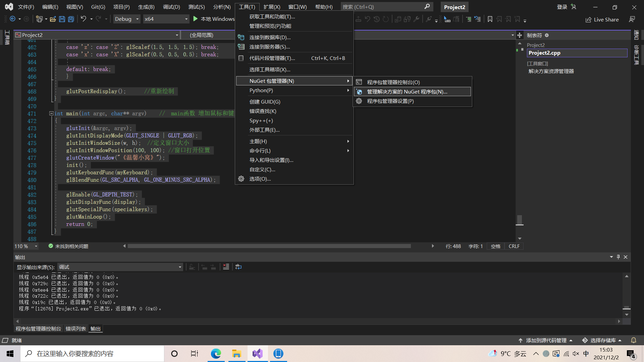Image resolution: width=644 pixels, height=362 pixels.
Task: Click the bookmark icon in toolbar
Action: click(x=490, y=19)
